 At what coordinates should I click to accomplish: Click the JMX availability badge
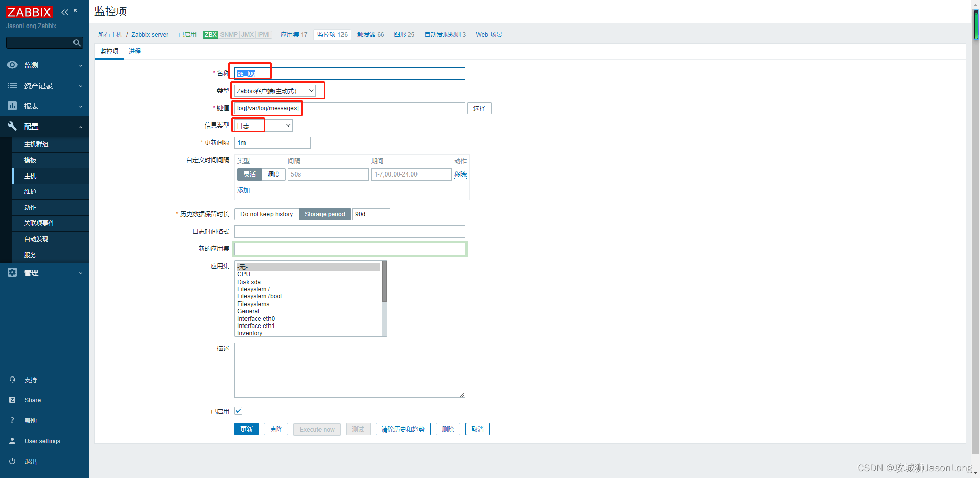click(x=248, y=35)
